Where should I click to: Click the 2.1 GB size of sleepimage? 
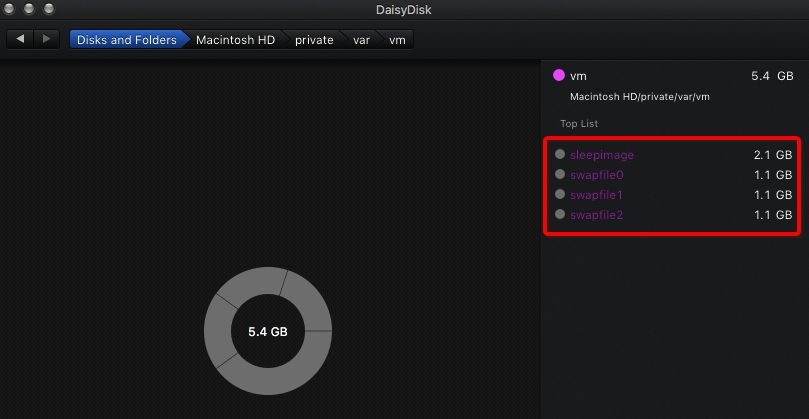click(772, 155)
